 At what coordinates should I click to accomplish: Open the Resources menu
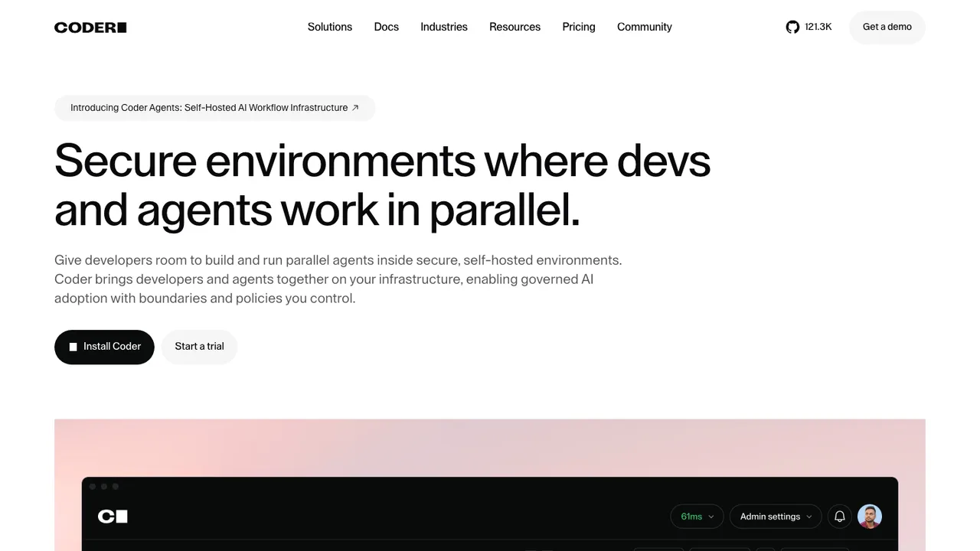pyautogui.click(x=515, y=27)
